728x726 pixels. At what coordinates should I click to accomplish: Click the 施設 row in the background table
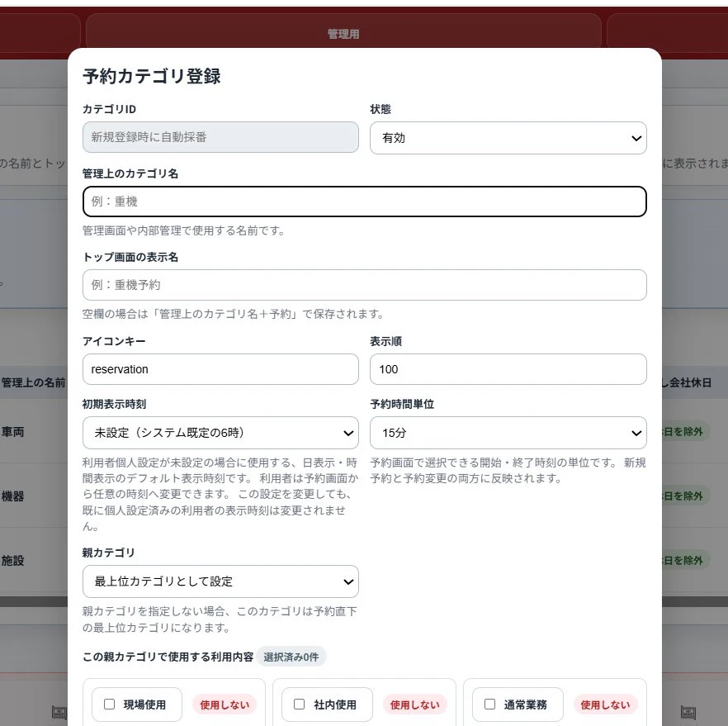(12, 561)
